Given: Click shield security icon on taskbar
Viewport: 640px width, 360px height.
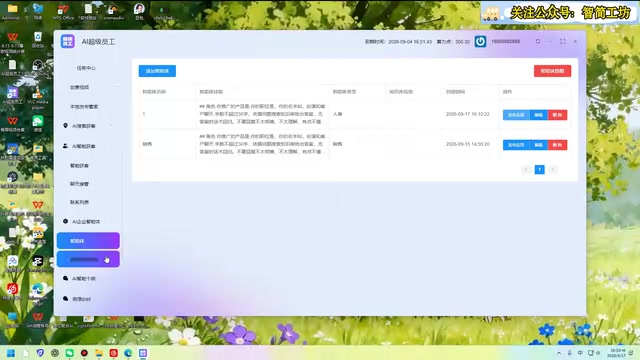Looking at the screenshot, I should (40, 353).
